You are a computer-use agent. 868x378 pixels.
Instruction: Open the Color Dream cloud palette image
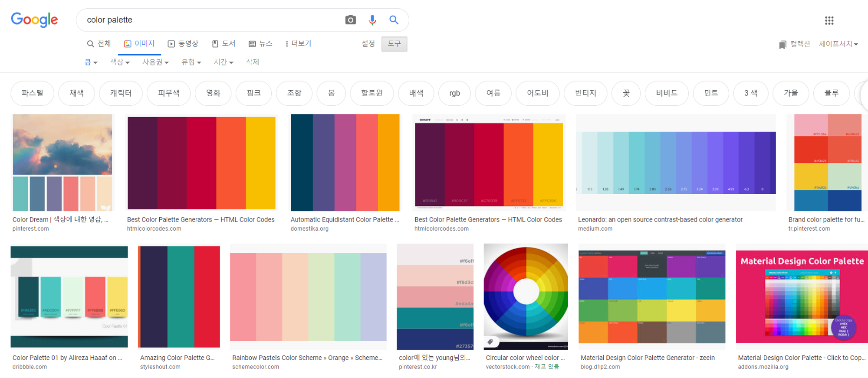coord(62,163)
